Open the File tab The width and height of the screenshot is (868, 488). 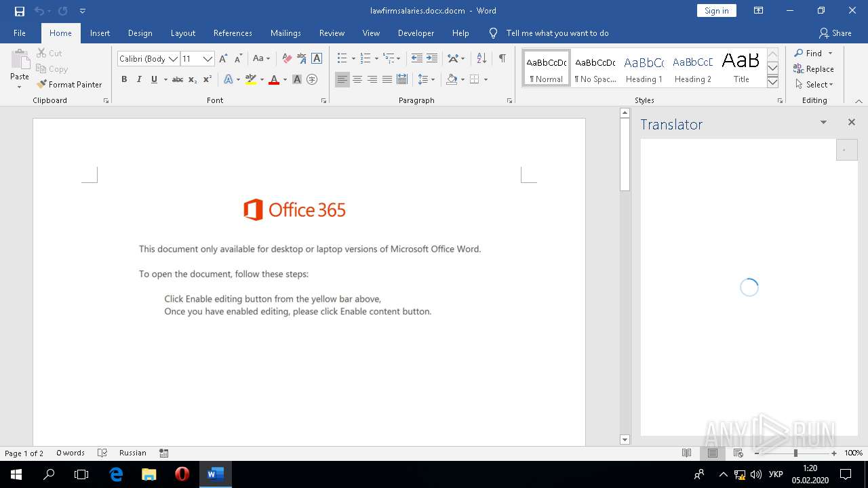click(20, 33)
